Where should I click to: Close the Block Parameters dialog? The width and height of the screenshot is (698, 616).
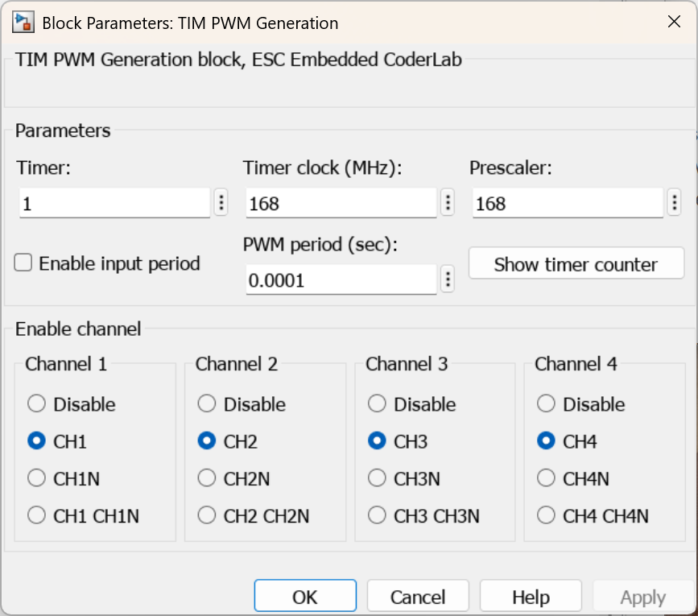pos(674,22)
